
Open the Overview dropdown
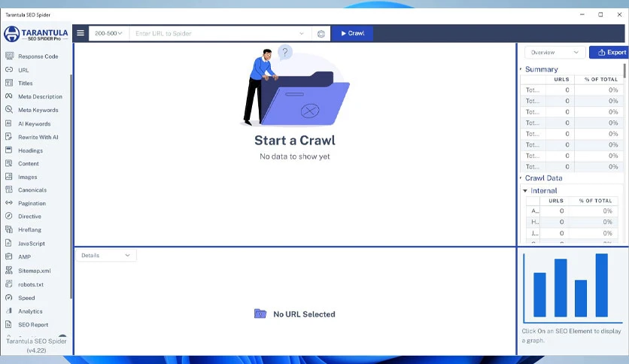555,53
